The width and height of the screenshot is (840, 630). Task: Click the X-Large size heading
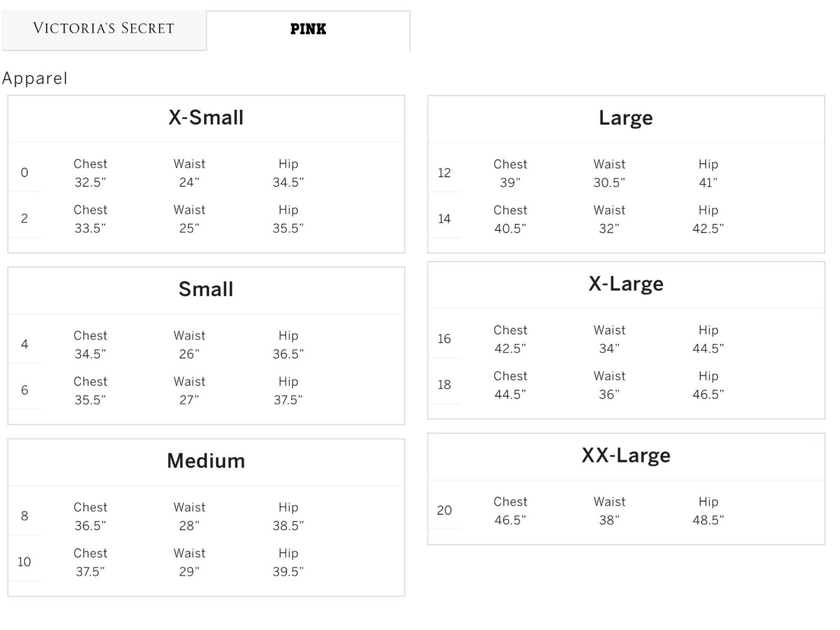click(x=626, y=284)
